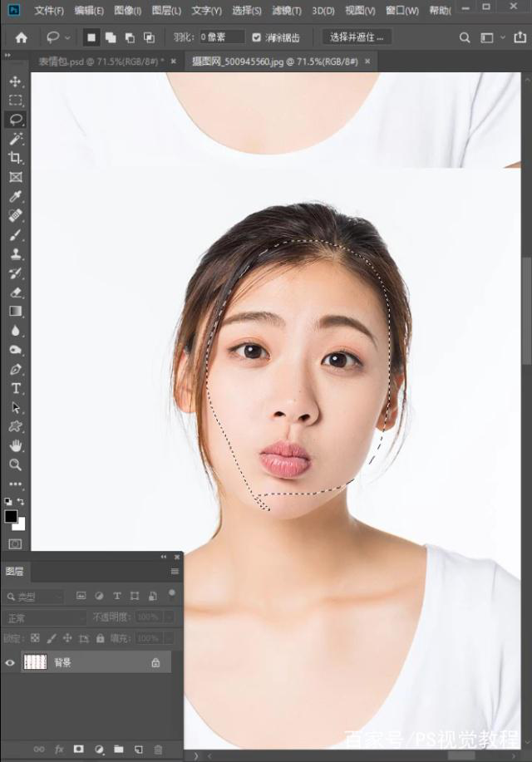Switch to the 表情包.psd document tab
This screenshot has height=762, width=532.
(x=101, y=61)
